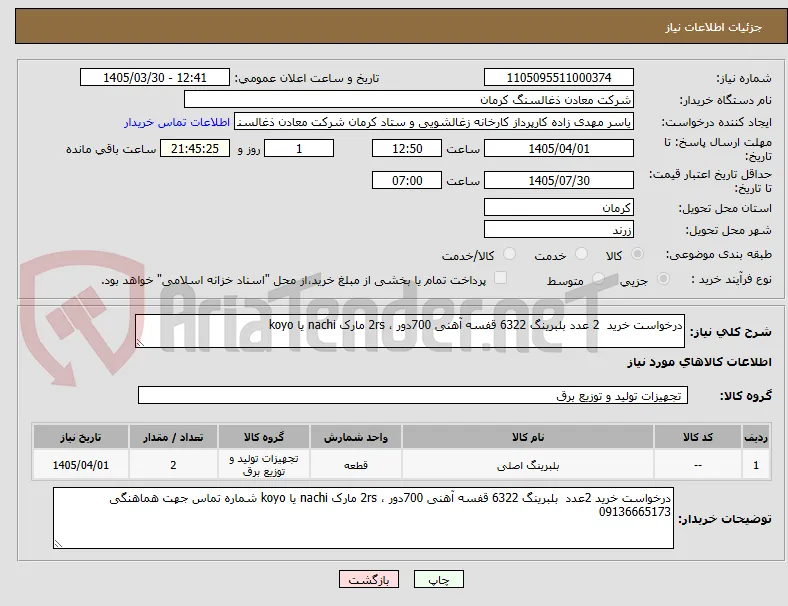Click the price validity date 1405/07/30 field
This screenshot has width=788, height=606.
[x=559, y=180]
